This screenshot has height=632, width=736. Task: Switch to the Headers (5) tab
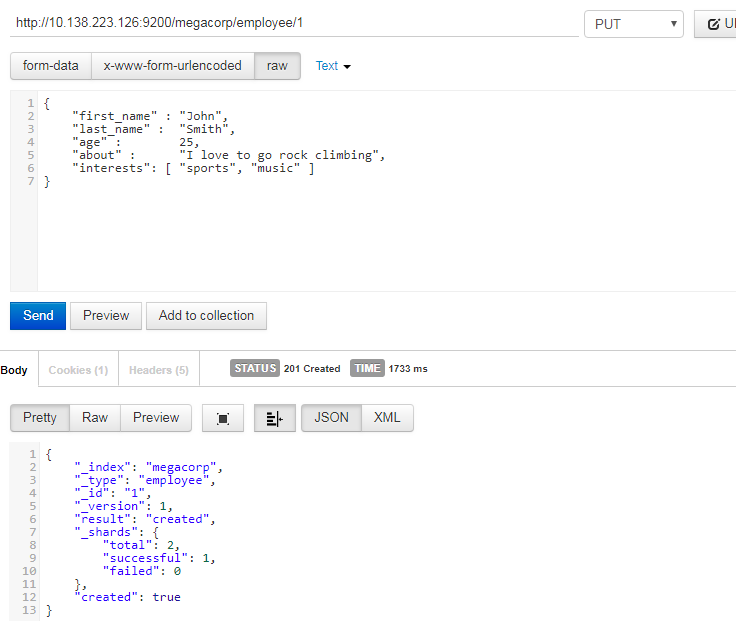click(x=159, y=370)
